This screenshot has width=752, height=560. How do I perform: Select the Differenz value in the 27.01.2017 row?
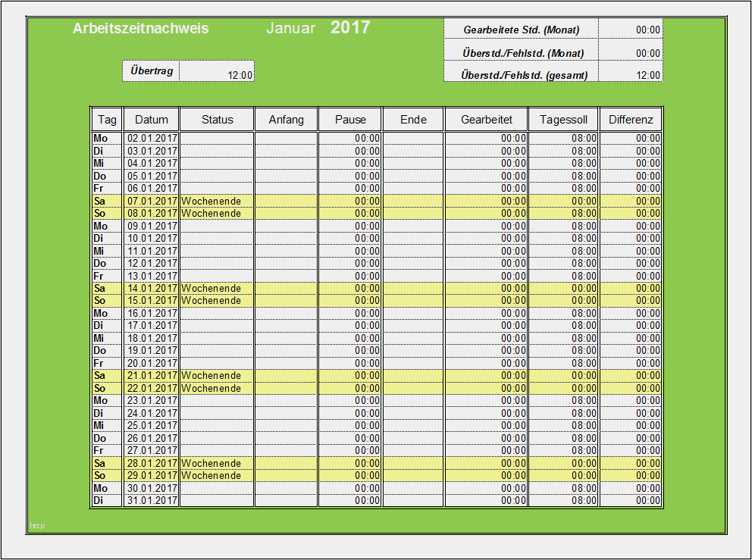point(631,450)
